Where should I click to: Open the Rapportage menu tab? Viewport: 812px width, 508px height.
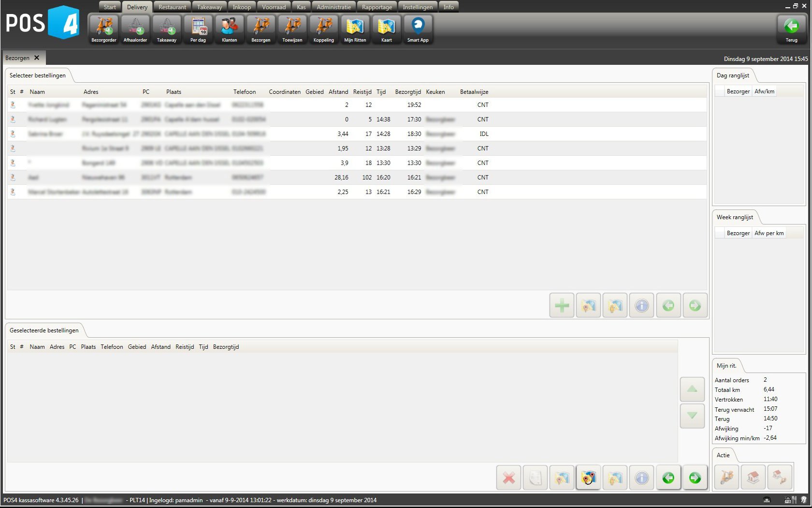pyautogui.click(x=377, y=7)
